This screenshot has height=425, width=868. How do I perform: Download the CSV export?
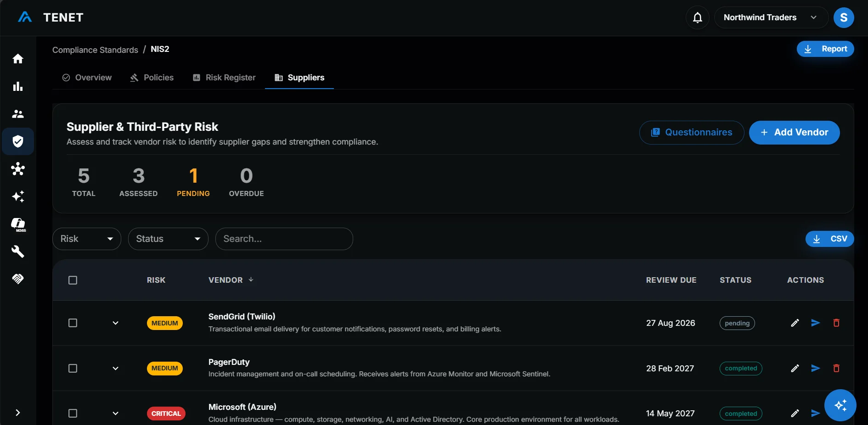[829, 239]
